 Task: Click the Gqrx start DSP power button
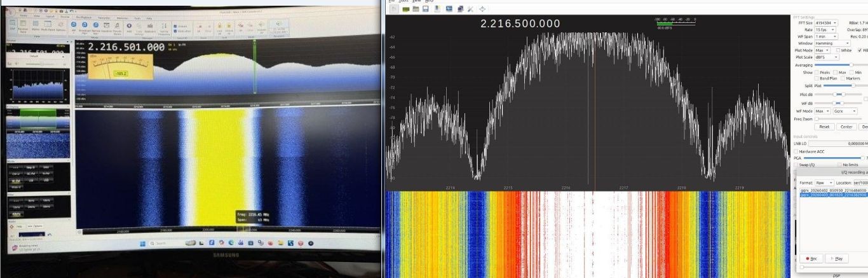394,9
